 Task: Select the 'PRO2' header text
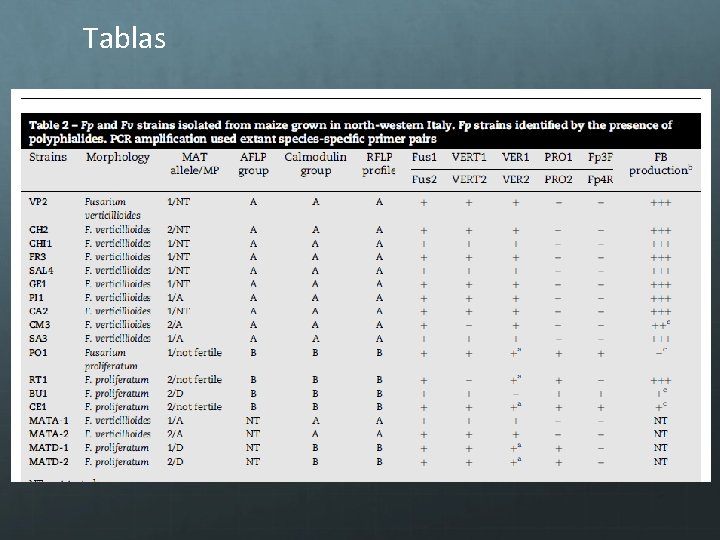point(558,179)
